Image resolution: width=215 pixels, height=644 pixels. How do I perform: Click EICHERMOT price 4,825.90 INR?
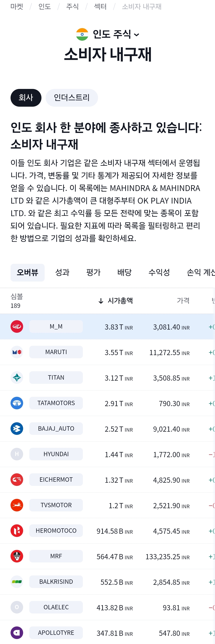point(171,480)
